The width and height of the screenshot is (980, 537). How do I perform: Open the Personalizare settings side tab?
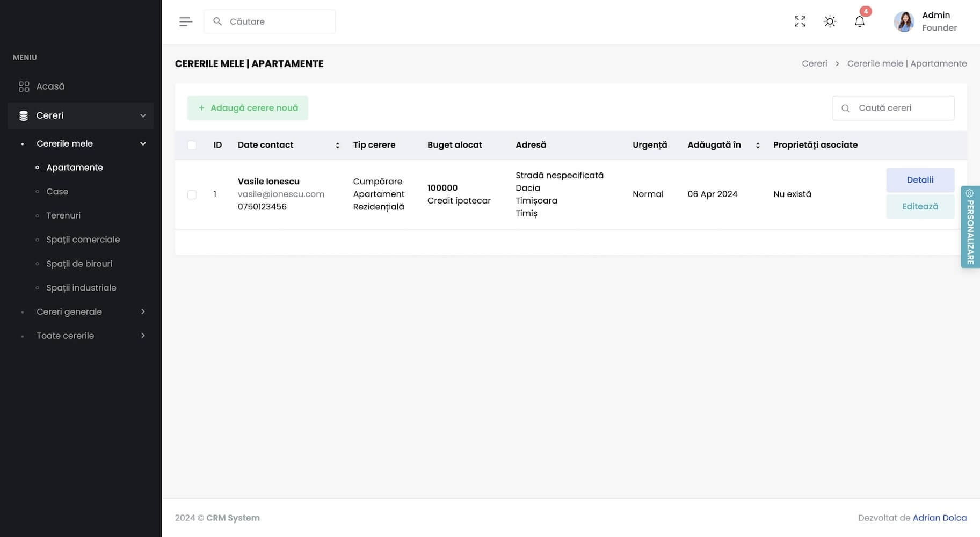pyautogui.click(x=970, y=227)
